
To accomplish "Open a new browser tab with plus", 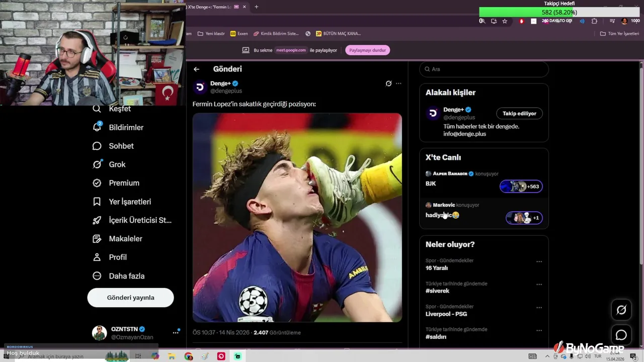I will click(257, 7).
